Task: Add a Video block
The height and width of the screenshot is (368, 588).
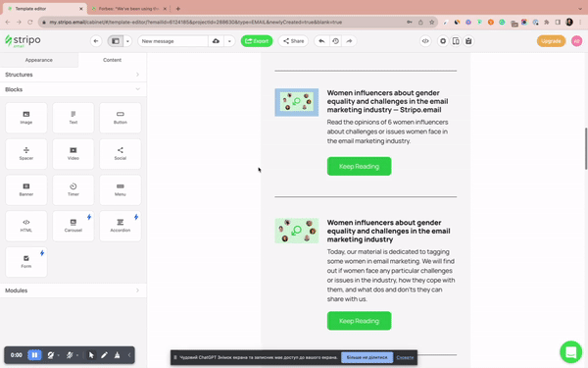Action: pos(73,154)
